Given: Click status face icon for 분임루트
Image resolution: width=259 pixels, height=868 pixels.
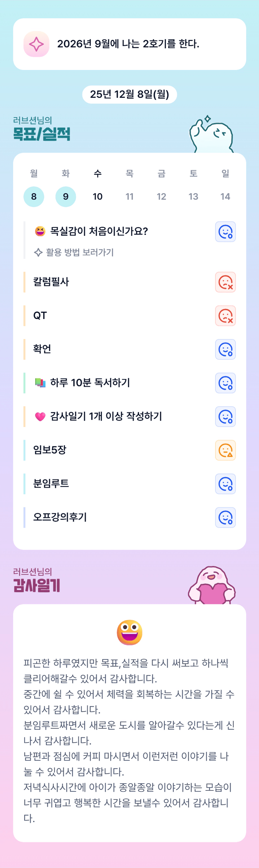Looking at the screenshot, I should click(225, 484).
